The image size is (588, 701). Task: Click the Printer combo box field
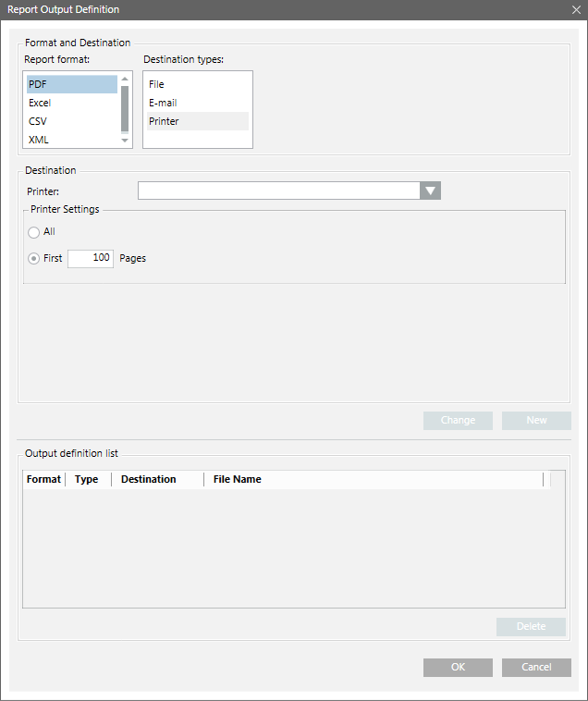pyautogui.click(x=277, y=191)
